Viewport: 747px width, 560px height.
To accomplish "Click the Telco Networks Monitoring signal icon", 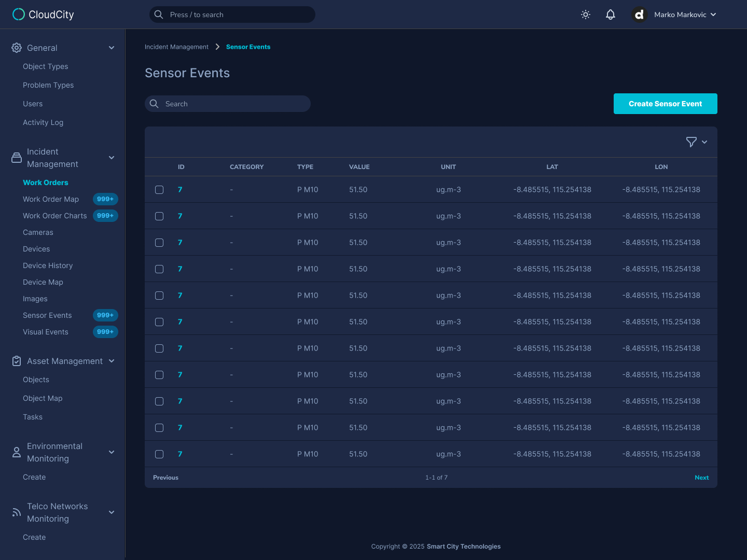I will coord(16,512).
